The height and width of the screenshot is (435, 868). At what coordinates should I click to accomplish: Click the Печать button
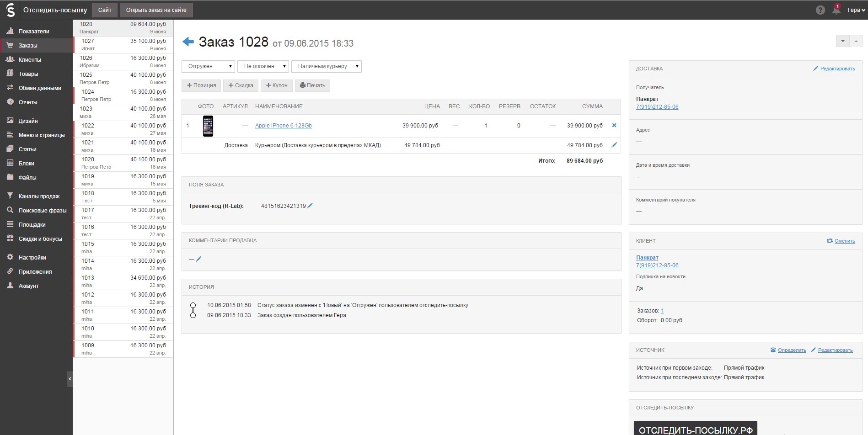[x=312, y=85]
